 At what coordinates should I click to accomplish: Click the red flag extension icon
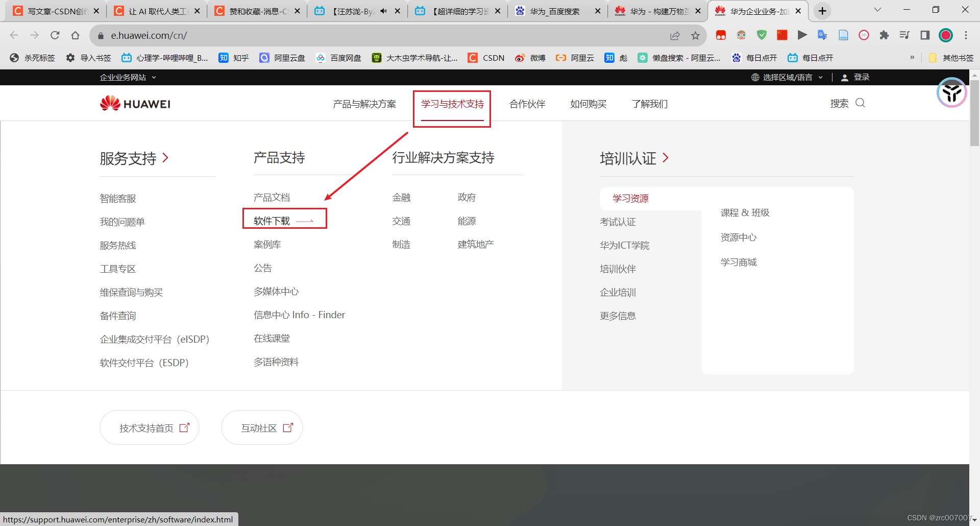(782, 35)
